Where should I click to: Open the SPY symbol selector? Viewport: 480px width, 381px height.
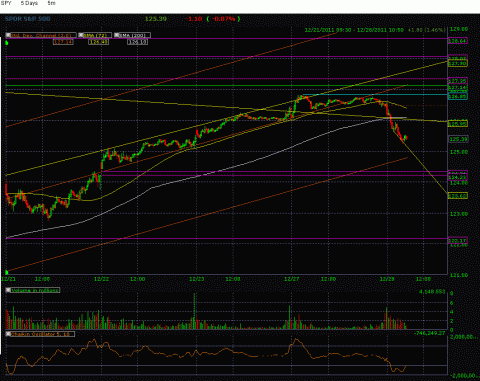pos(6,3)
